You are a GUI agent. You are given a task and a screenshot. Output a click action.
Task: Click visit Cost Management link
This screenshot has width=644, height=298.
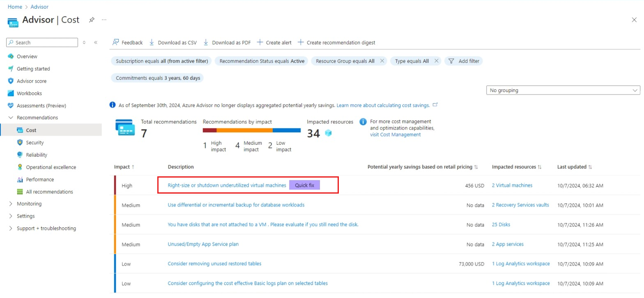(x=395, y=134)
